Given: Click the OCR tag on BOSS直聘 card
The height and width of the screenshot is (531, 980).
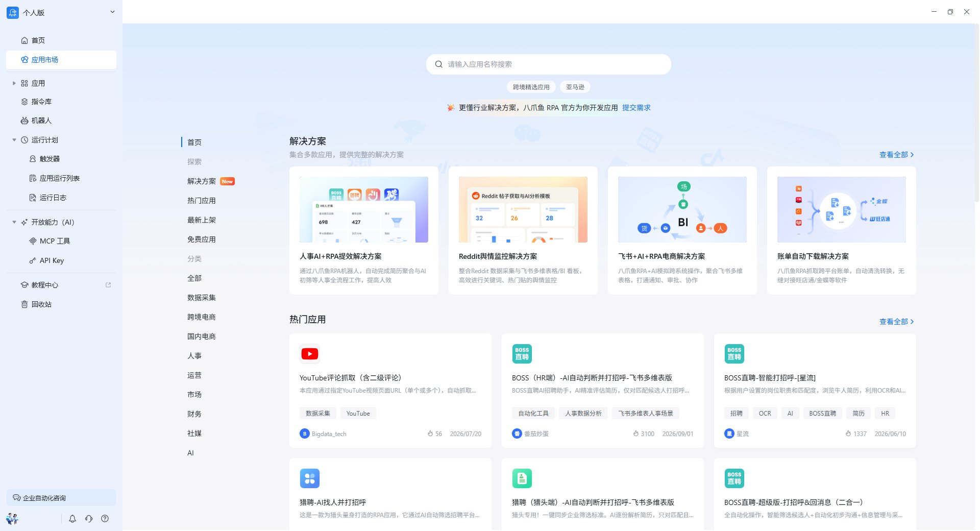Looking at the screenshot, I should pos(765,414).
